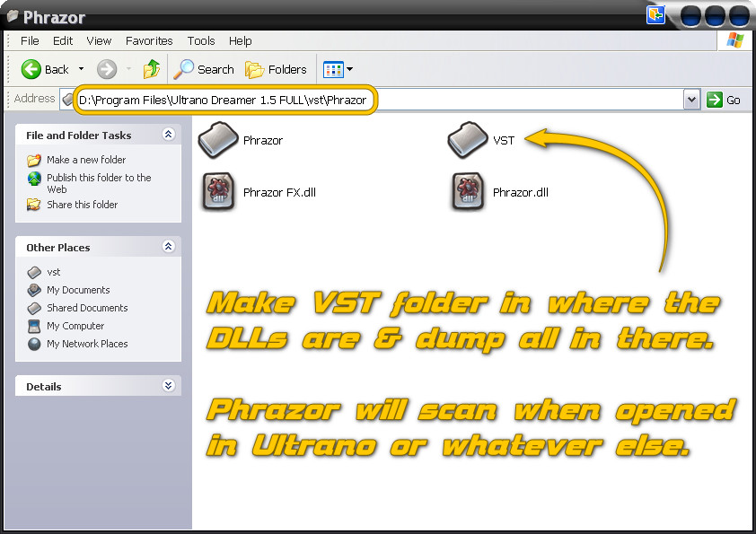Open the Favorites menu

[149, 41]
